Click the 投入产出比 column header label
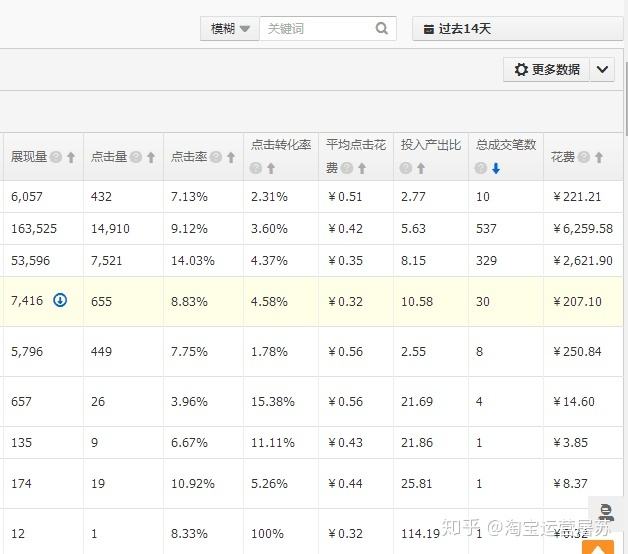628x554 pixels. pyautogui.click(x=431, y=145)
